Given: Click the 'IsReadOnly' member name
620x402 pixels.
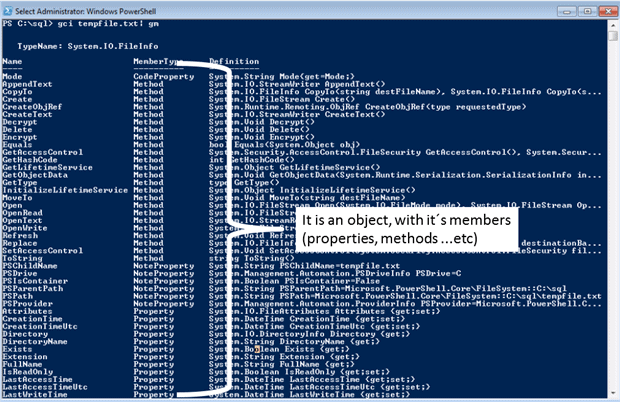Looking at the screenshot, I should tap(27, 372).
